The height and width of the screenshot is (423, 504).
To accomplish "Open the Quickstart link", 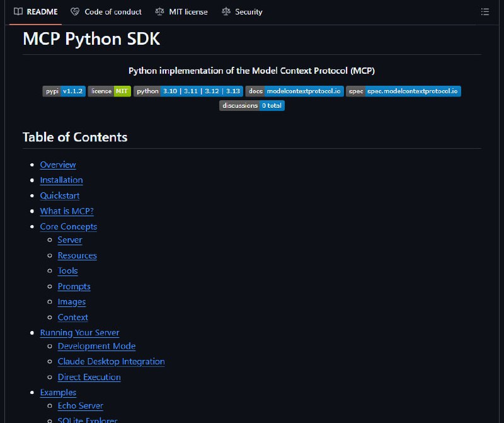I will pyautogui.click(x=60, y=195).
